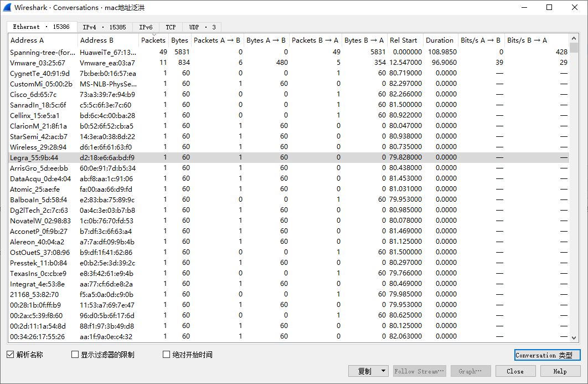Select the SanradIn_18:5c:6f row
The height and width of the screenshot is (384, 588).
point(288,105)
